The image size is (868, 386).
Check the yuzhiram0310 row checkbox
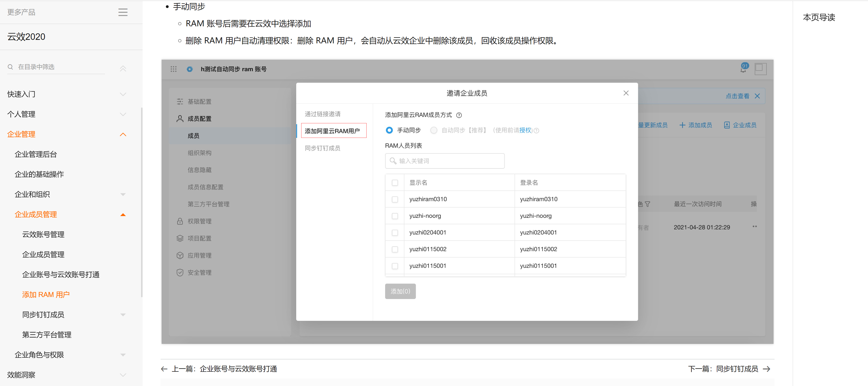[395, 199]
